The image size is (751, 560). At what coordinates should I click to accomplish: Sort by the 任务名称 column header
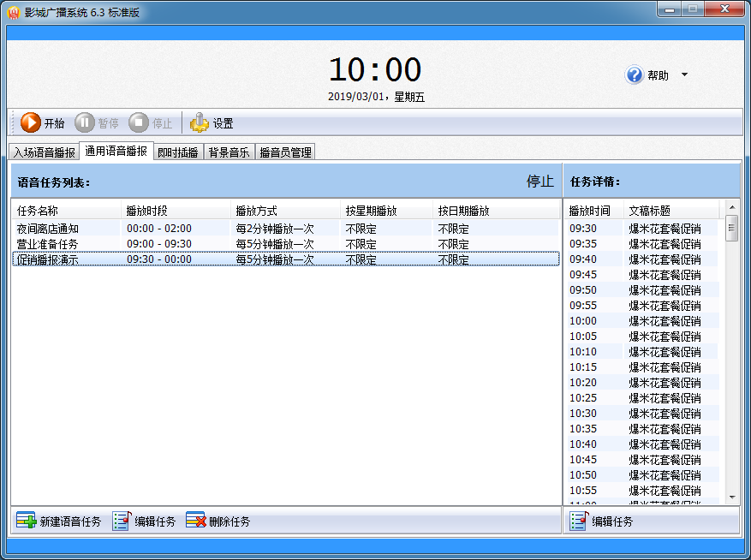click(65, 211)
